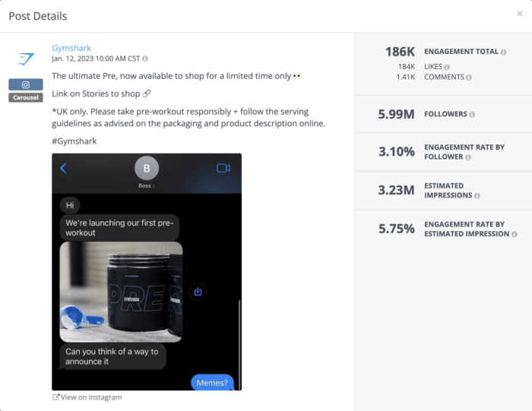The width and height of the screenshot is (532, 411).
Task: Click the Post Details heading
Action: click(x=38, y=16)
